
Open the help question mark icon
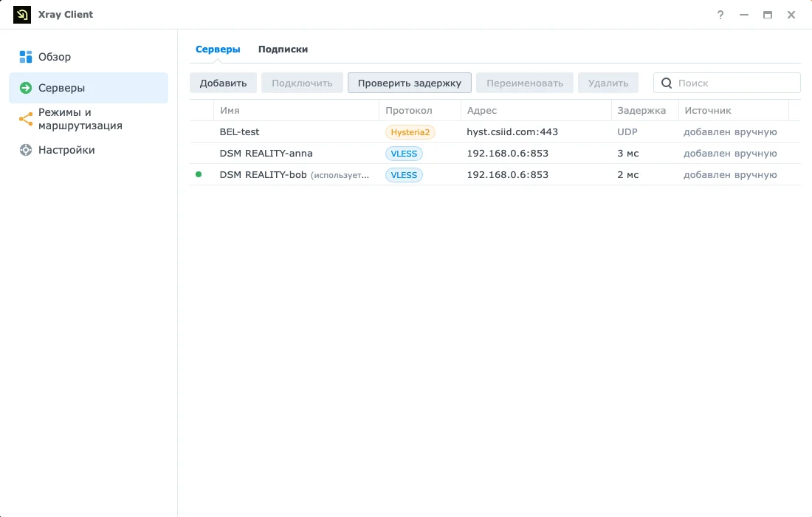pos(720,15)
